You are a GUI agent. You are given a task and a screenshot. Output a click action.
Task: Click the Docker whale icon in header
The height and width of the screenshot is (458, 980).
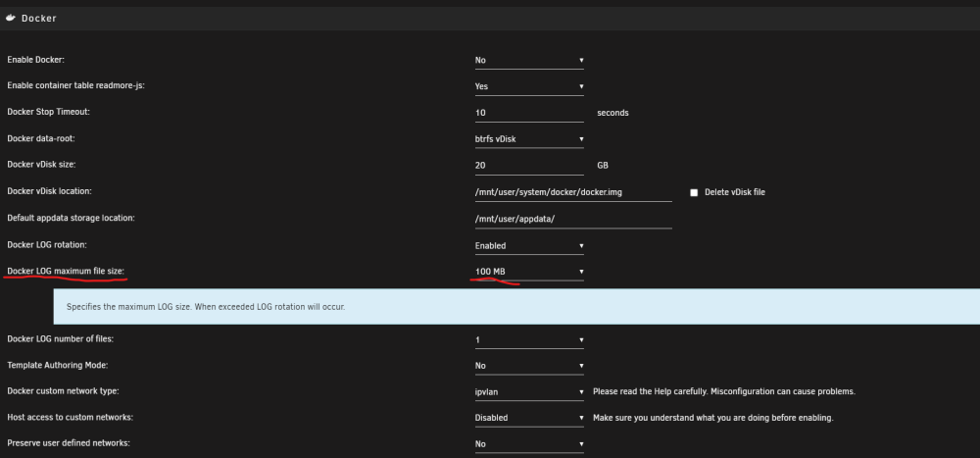pyautogui.click(x=10, y=19)
